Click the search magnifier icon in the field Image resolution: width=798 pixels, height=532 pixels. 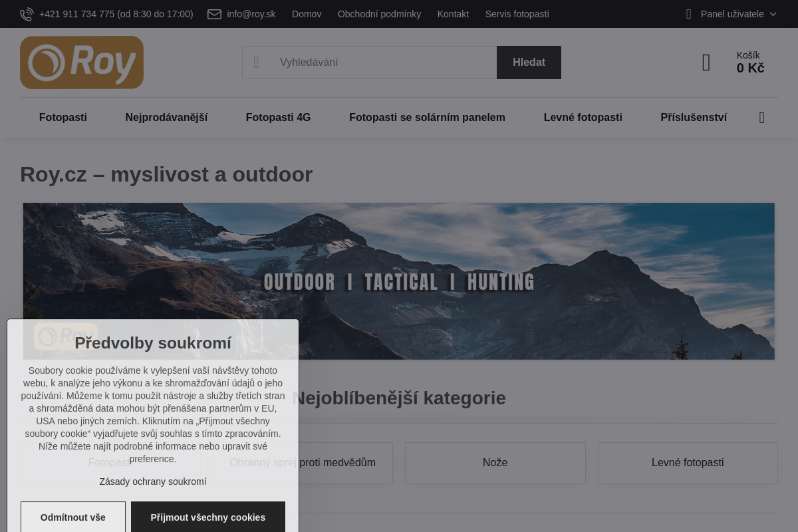pyautogui.click(x=256, y=63)
